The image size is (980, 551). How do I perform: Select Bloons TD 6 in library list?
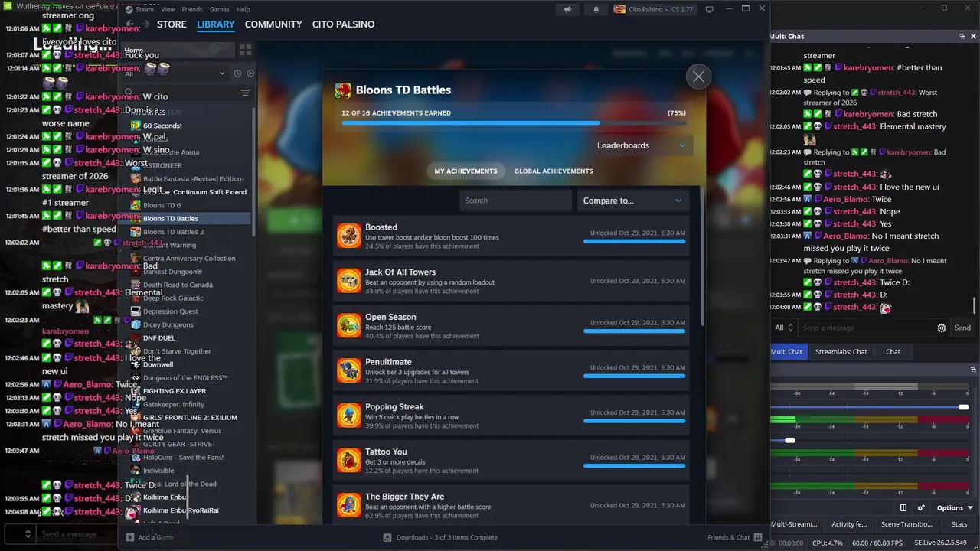tap(162, 205)
